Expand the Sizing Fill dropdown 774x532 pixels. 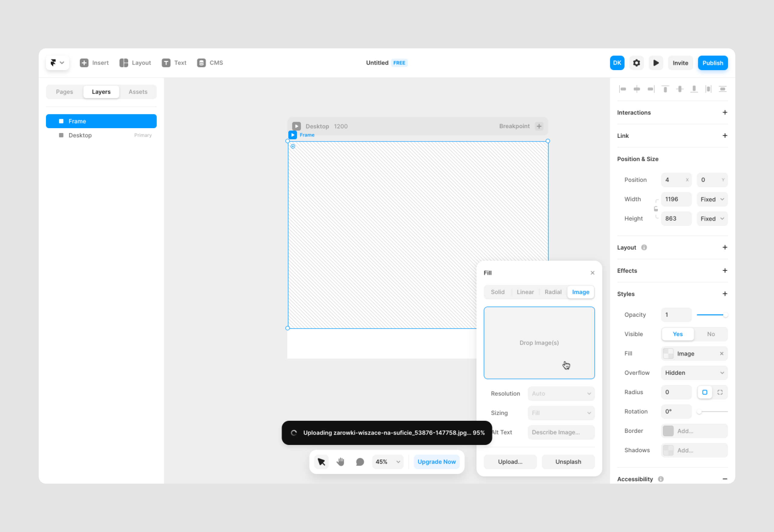point(562,413)
